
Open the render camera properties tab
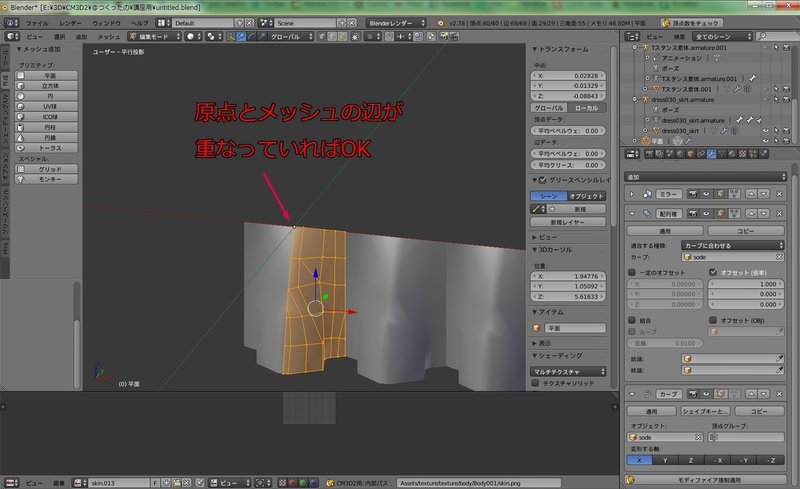tap(649, 154)
